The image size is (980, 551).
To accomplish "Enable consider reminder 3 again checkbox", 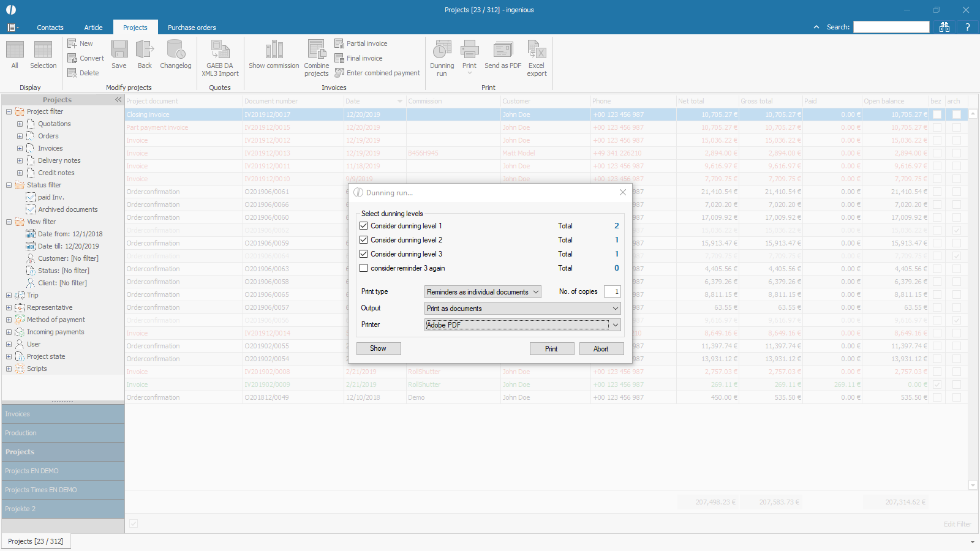I will pyautogui.click(x=364, y=268).
